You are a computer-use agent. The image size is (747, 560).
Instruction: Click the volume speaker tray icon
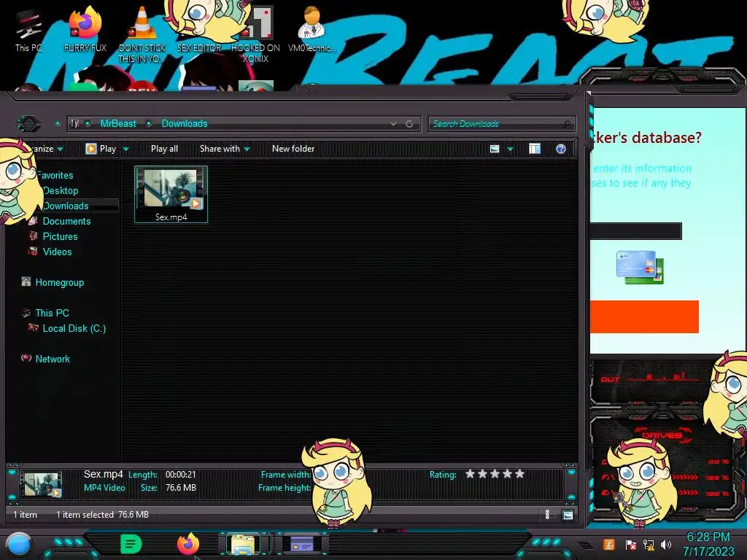tap(665, 544)
